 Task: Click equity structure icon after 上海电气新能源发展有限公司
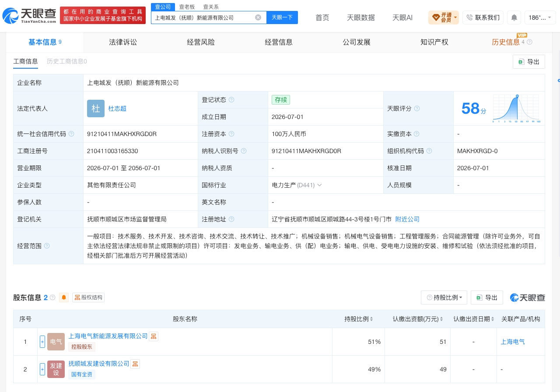point(154,336)
